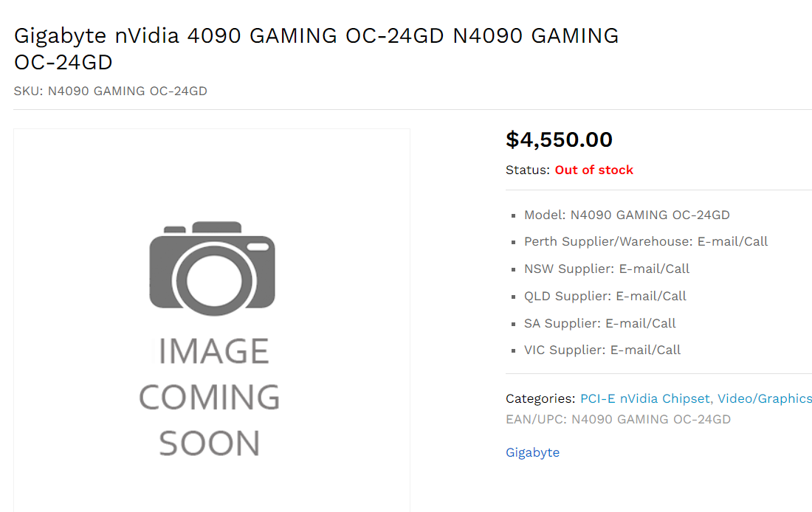Open the Video/Graphics category link

pos(764,398)
